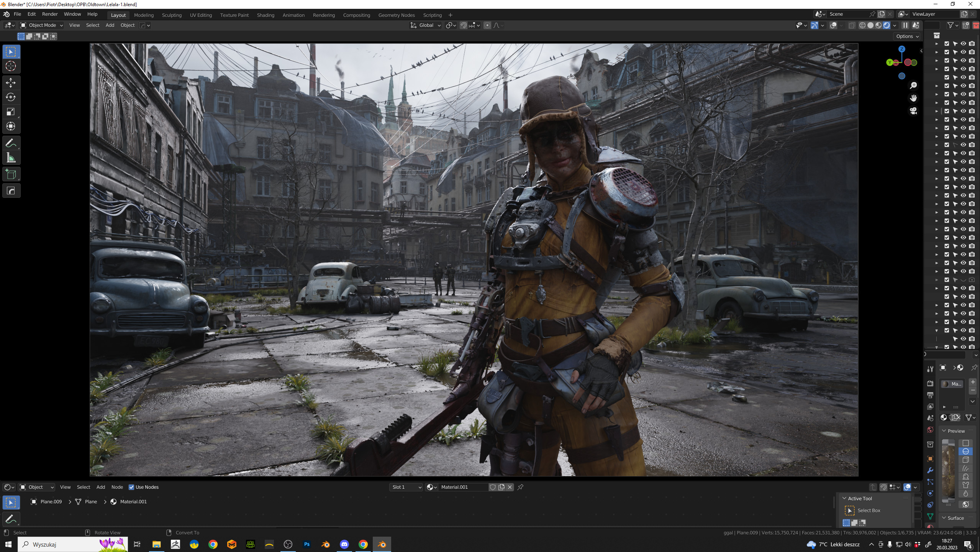Select the Add Cube tool
The image size is (980, 552).
pos(11,174)
